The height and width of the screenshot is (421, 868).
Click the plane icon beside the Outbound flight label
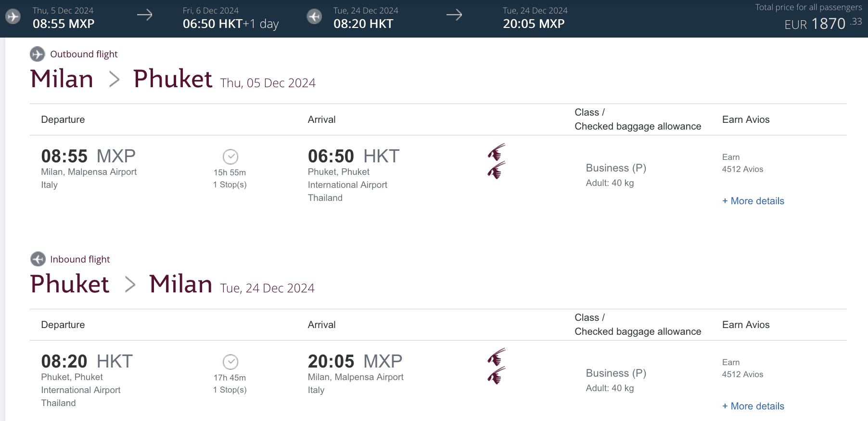coord(38,54)
